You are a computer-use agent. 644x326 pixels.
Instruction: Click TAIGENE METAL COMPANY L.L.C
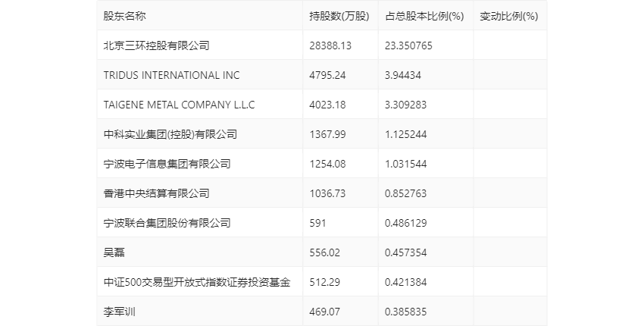[180, 105]
